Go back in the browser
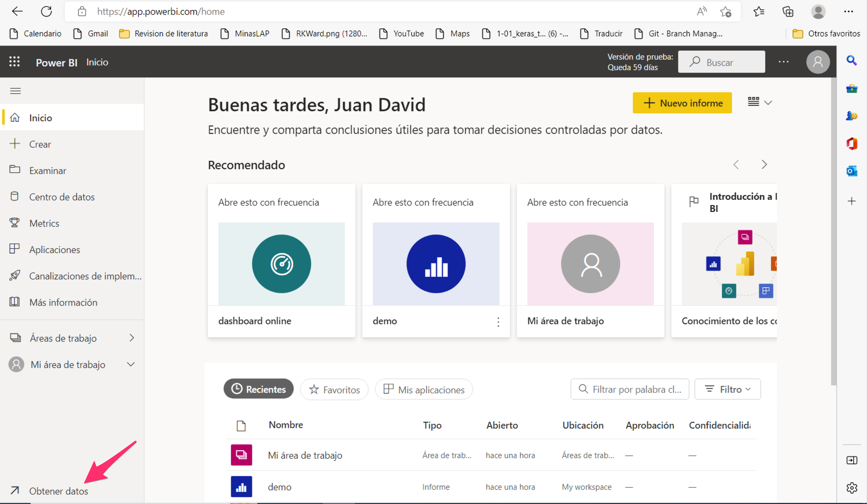The image size is (867, 504). (x=17, y=11)
